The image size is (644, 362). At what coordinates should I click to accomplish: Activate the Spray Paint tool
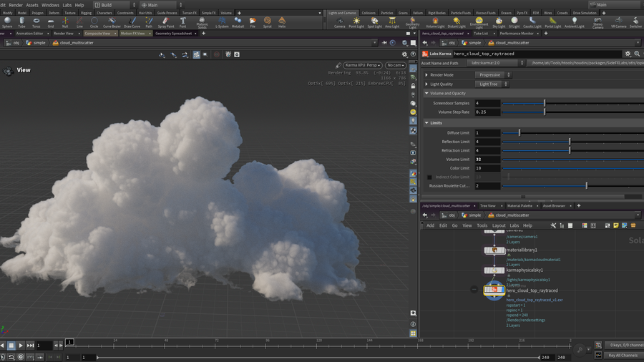tap(165, 22)
